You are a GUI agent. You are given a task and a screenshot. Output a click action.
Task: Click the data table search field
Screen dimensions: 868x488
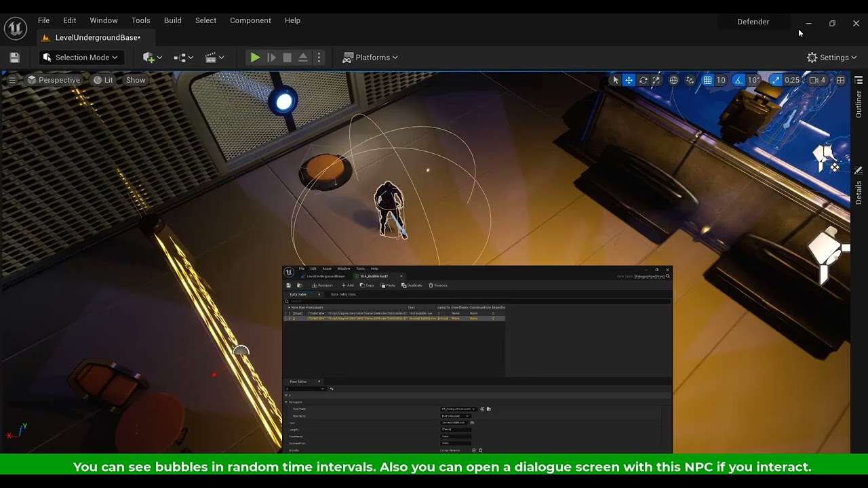477,301
